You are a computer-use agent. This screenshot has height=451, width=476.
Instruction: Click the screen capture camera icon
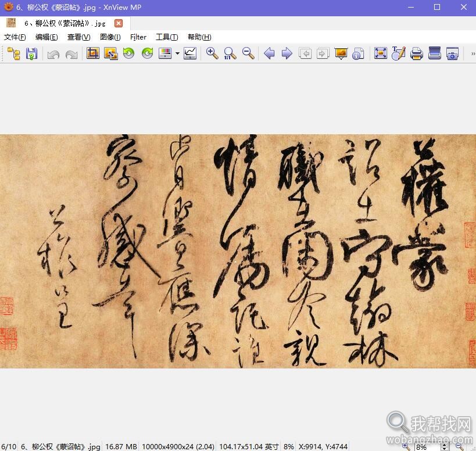(x=452, y=53)
